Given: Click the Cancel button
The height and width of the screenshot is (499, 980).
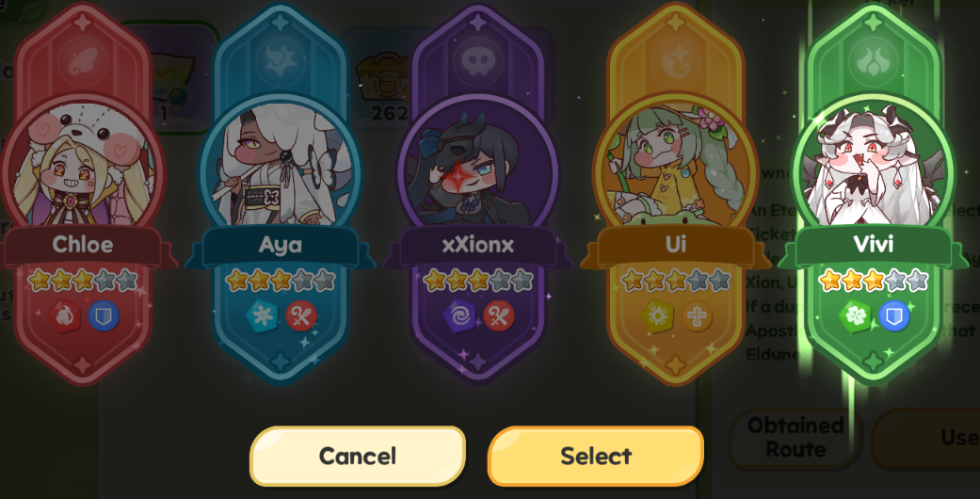Looking at the screenshot, I should (358, 456).
